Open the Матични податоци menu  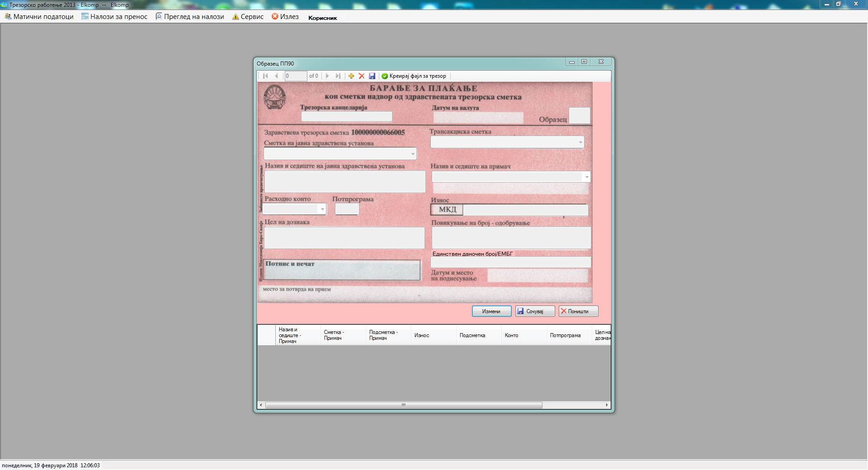pos(39,17)
